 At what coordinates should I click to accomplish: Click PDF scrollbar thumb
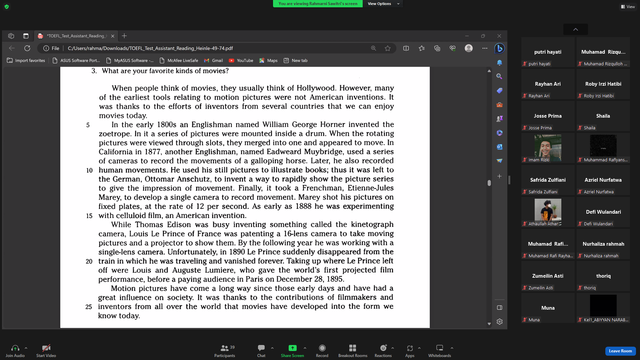click(x=489, y=183)
